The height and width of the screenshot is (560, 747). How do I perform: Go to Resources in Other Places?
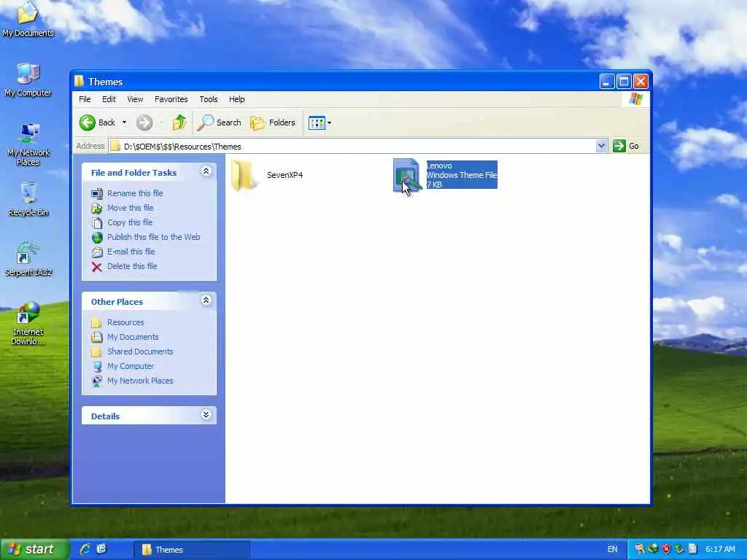[x=125, y=322]
